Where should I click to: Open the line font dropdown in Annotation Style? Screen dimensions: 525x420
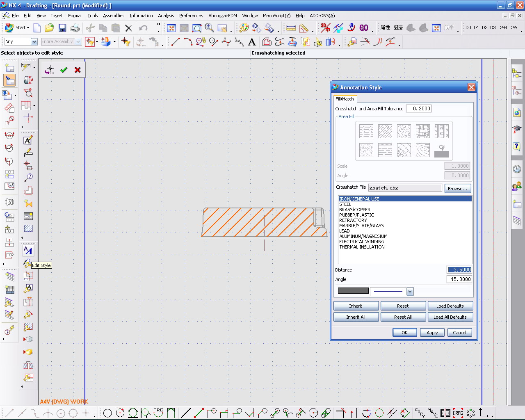410,291
